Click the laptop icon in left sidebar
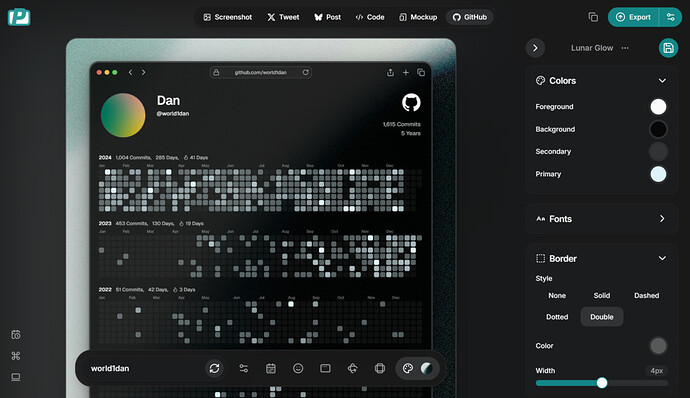 (16, 377)
